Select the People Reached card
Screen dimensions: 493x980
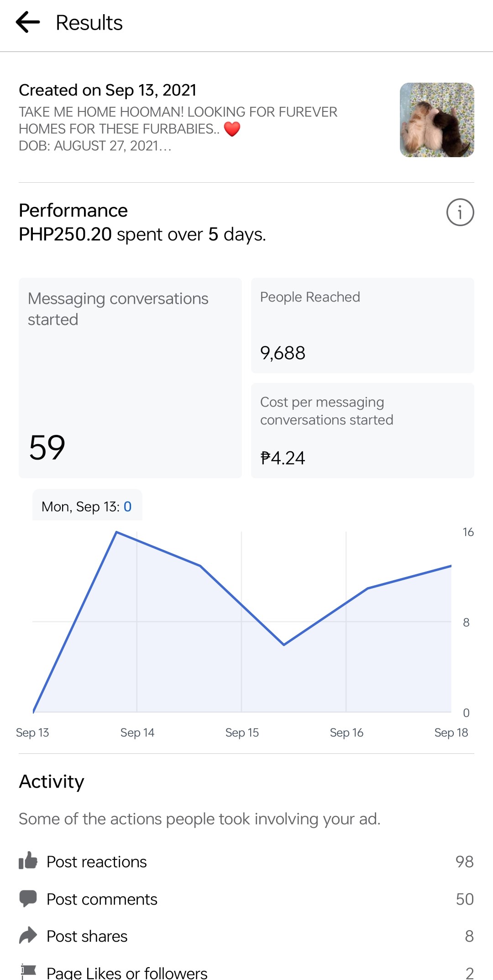click(362, 325)
